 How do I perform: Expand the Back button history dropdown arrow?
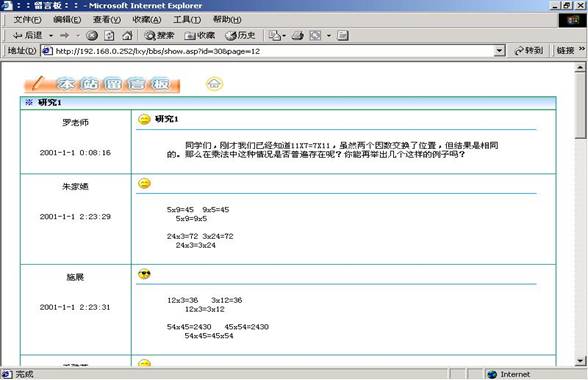pos(51,36)
